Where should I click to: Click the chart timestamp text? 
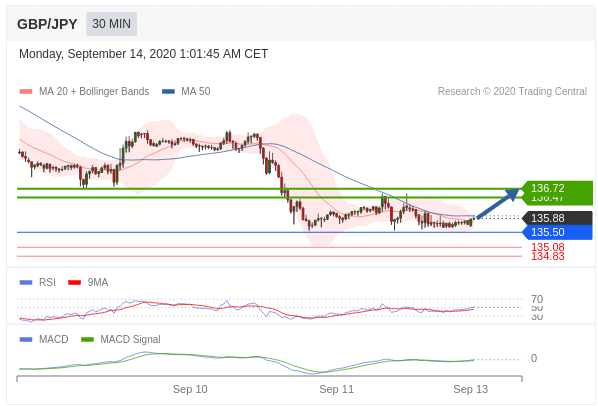pyautogui.click(x=143, y=54)
